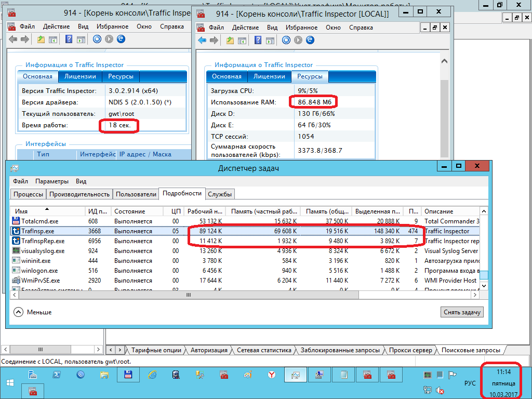Go up one level in [LOCAL] console toolbar
The image size is (532, 399).
click(x=230, y=41)
